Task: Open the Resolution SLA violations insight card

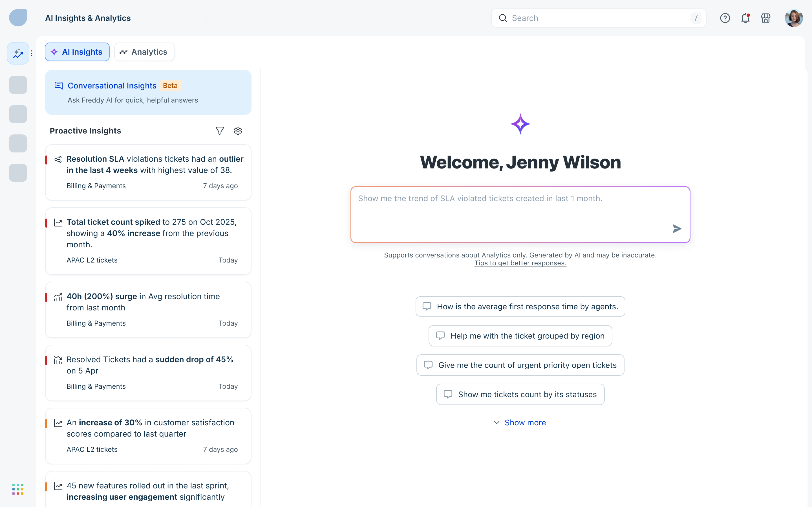Action: [x=148, y=172]
